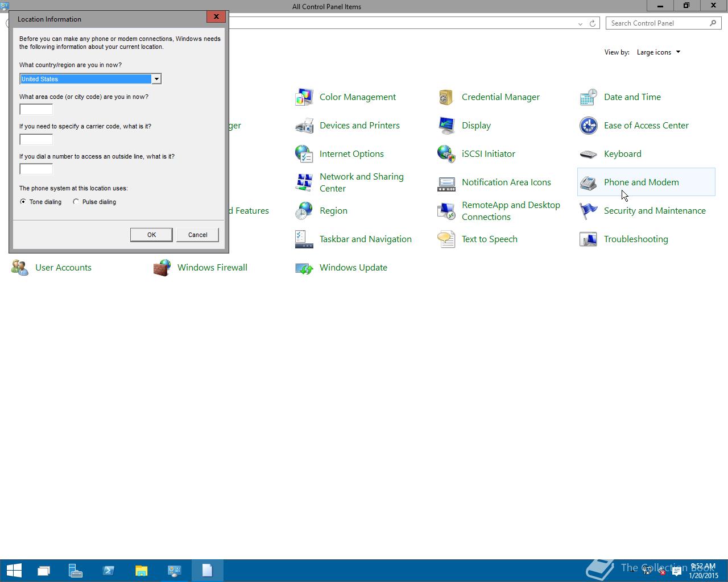Screen dimensions: 728x582
Task: Open the View by Large icons dropdown
Action: point(659,52)
